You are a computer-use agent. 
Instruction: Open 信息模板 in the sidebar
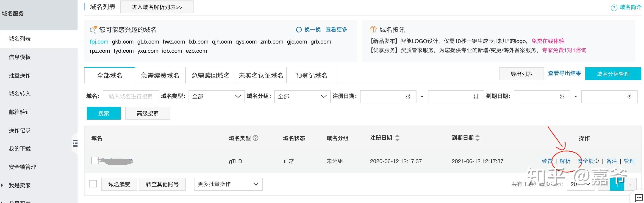pos(20,57)
